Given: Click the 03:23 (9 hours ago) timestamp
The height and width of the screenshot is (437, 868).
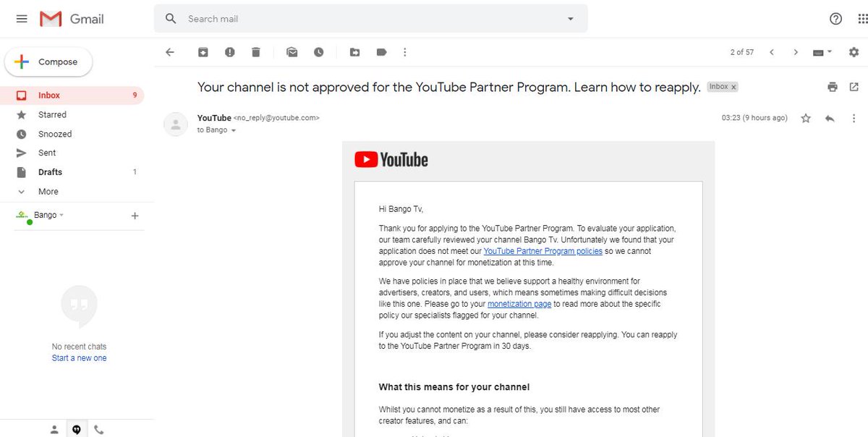Looking at the screenshot, I should [x=754, y=118].
